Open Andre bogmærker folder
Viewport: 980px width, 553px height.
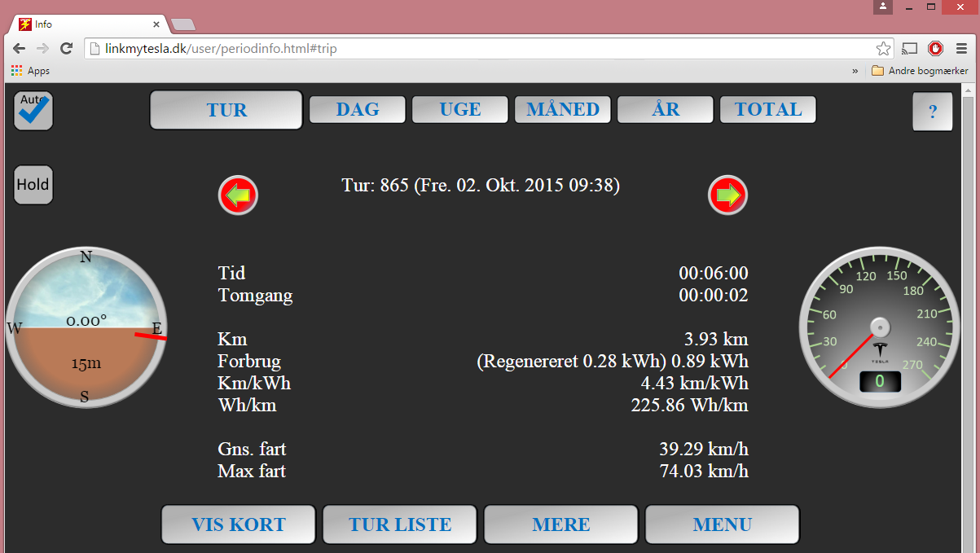(920, 71)
